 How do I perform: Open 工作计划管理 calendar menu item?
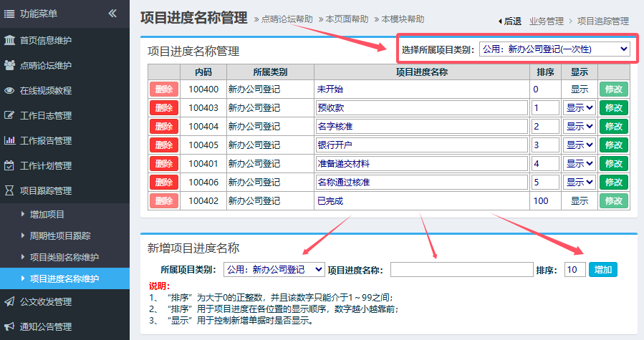point(46,165)
